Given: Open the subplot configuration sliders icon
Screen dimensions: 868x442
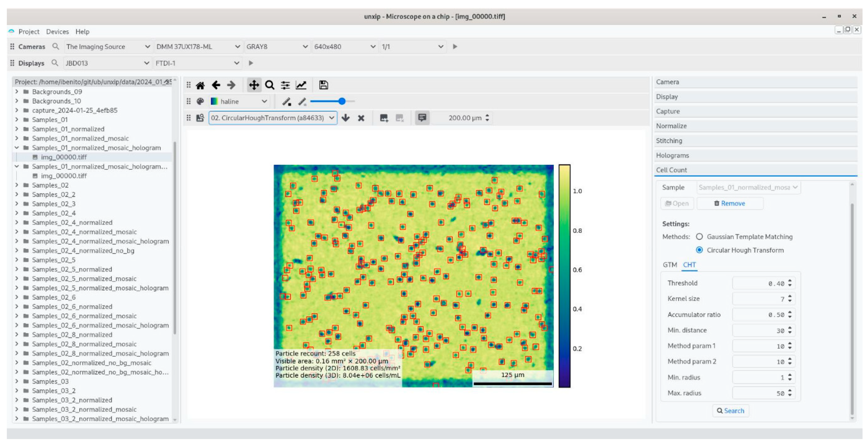Looking at the screenshot, I should [x=285, y=85].
